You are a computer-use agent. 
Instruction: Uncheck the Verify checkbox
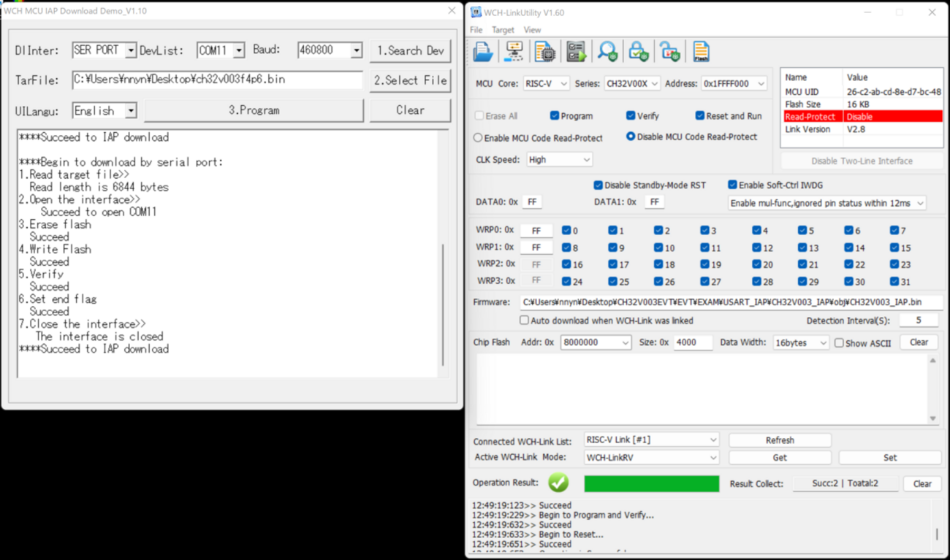click(x=631, y=115)
